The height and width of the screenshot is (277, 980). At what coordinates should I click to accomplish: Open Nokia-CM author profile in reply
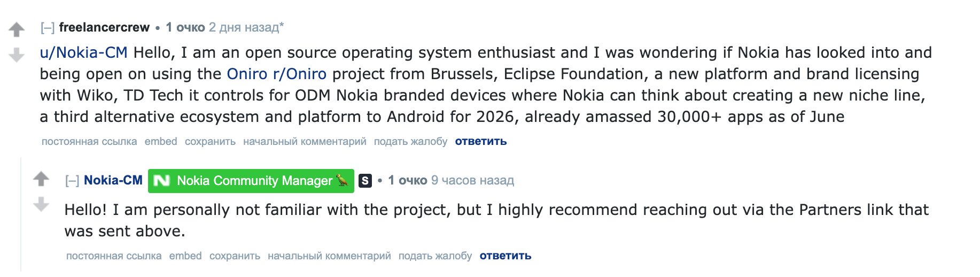coord(113,181)
